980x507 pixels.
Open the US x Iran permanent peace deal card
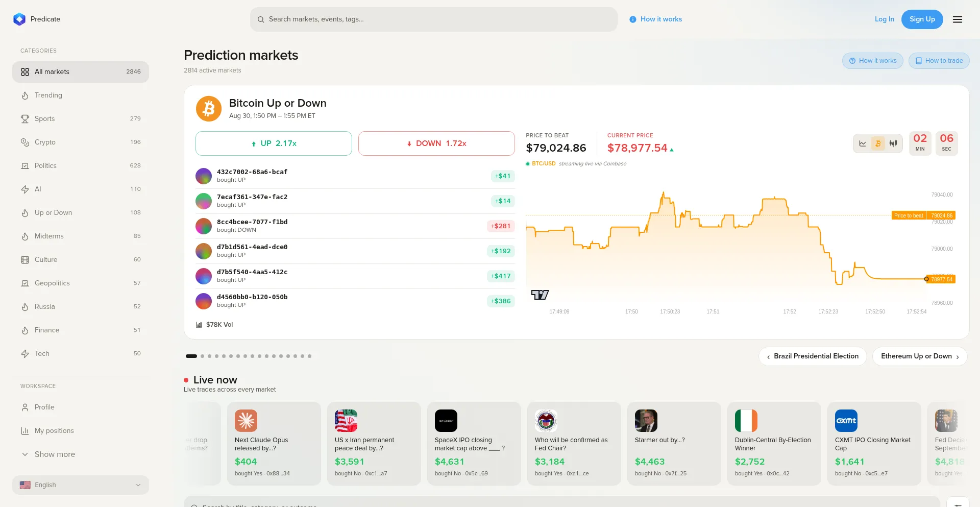coord(374,444)
